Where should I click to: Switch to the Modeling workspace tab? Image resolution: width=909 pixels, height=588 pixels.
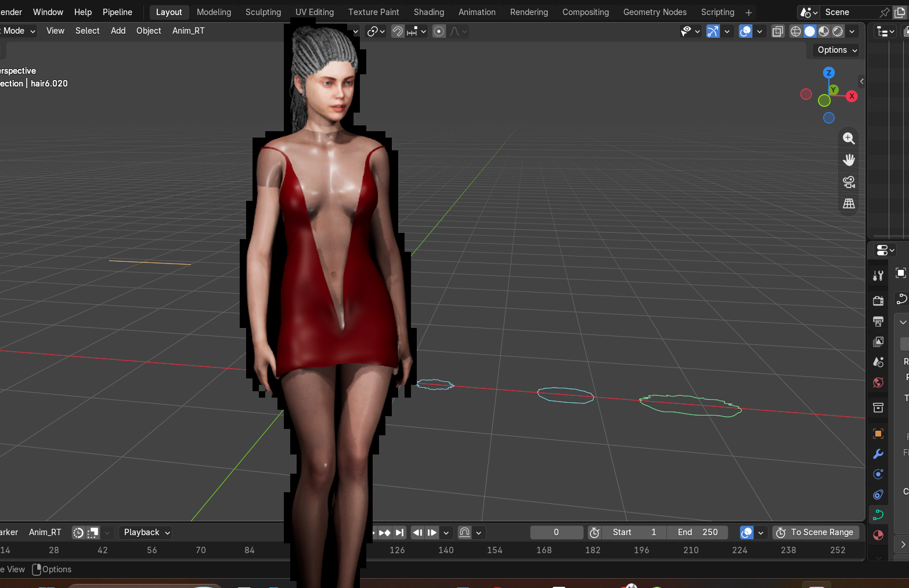click(x=214, y=12)
